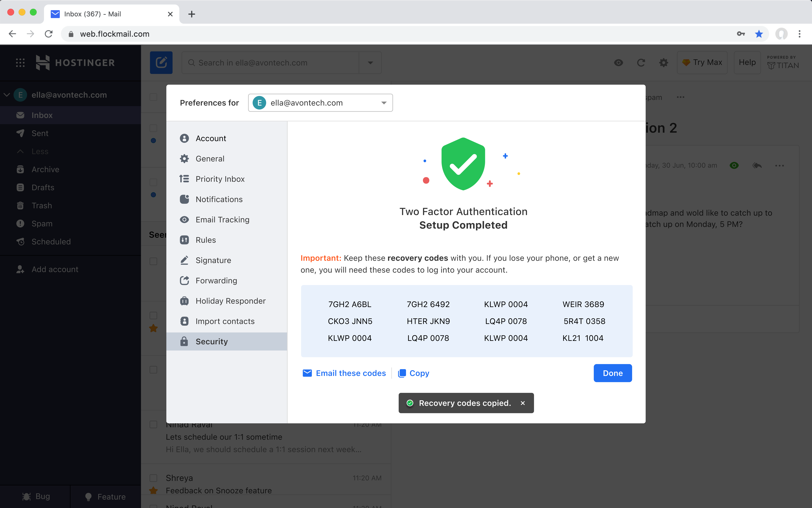Open the Spam folder
Image resolution: width=812 pixels, height=508 pixels.
pos(70,224)
